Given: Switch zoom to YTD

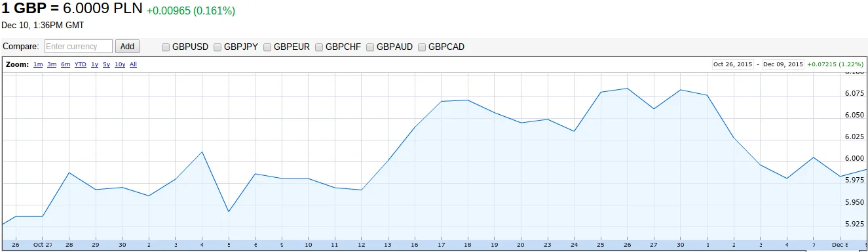Looking at the screenshot, I should coord(80,65).
